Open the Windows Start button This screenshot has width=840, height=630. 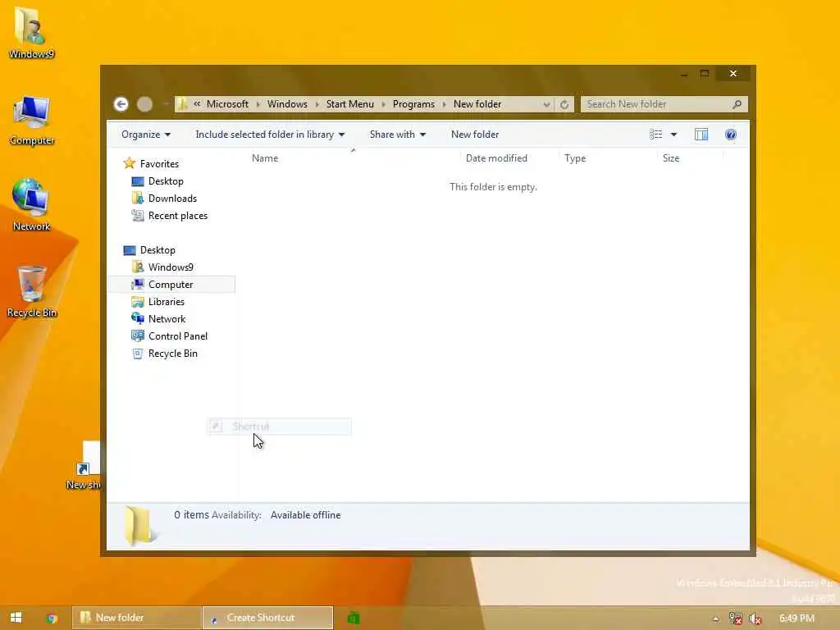[16, 618]
